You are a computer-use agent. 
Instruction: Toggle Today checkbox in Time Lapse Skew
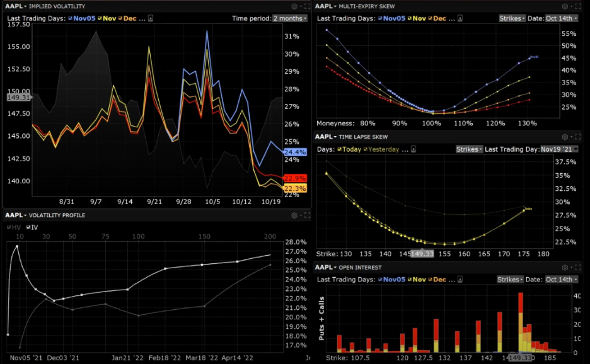pos(339,149)
